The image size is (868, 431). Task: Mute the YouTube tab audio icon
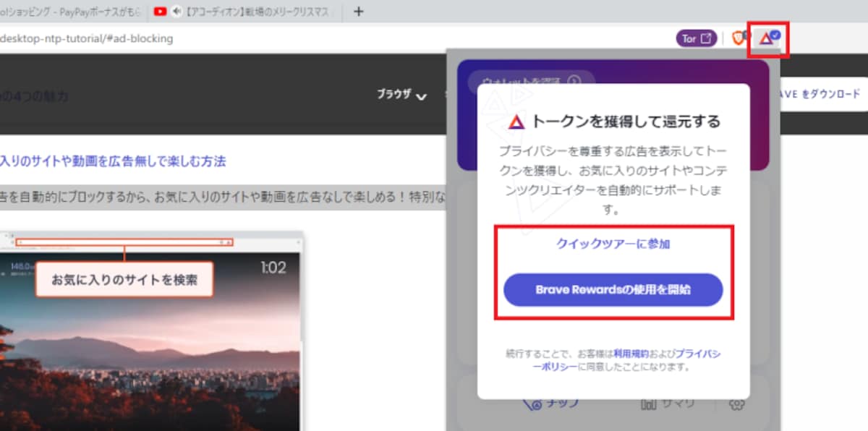pos(177,12)
